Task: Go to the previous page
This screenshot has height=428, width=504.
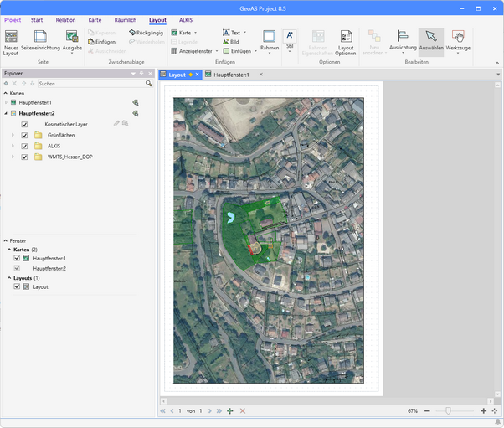Action: click(172, 411)
